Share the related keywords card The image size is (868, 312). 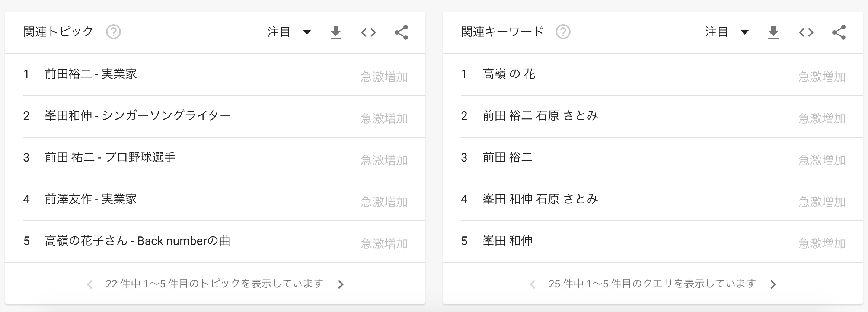[x=839, y=32]
